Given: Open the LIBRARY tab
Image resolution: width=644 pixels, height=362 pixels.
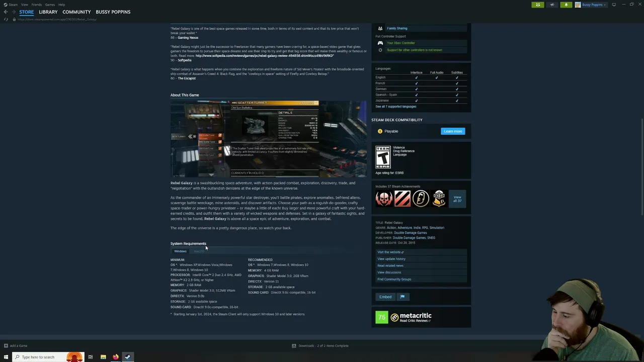Looking at the screenshot, I should click(48, 12).
